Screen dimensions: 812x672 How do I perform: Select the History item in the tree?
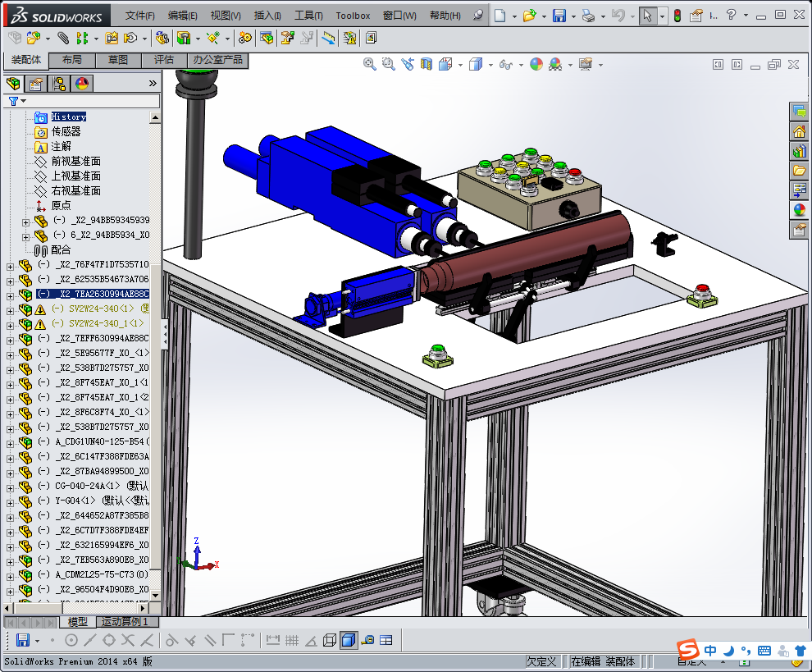pos(68,117)
